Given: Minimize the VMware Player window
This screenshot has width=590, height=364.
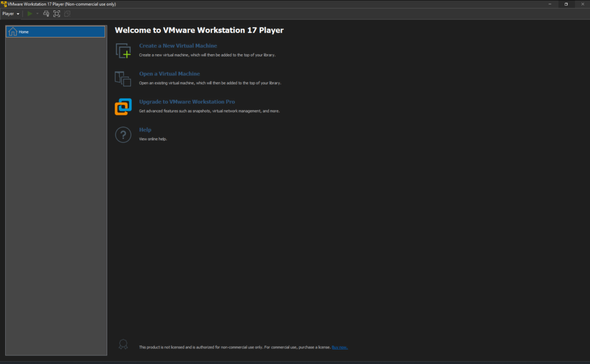Looking at the screenshot, I should point(550,4).
